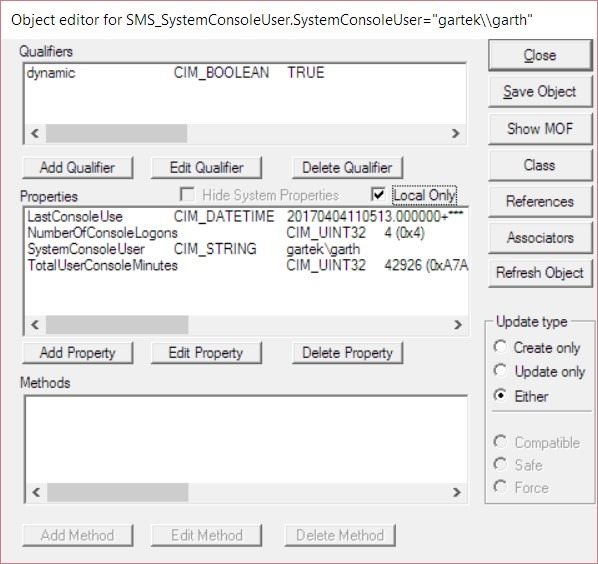
Task: Click right arrow of Qualifiers scrollbar
Action: click(455, 133)
